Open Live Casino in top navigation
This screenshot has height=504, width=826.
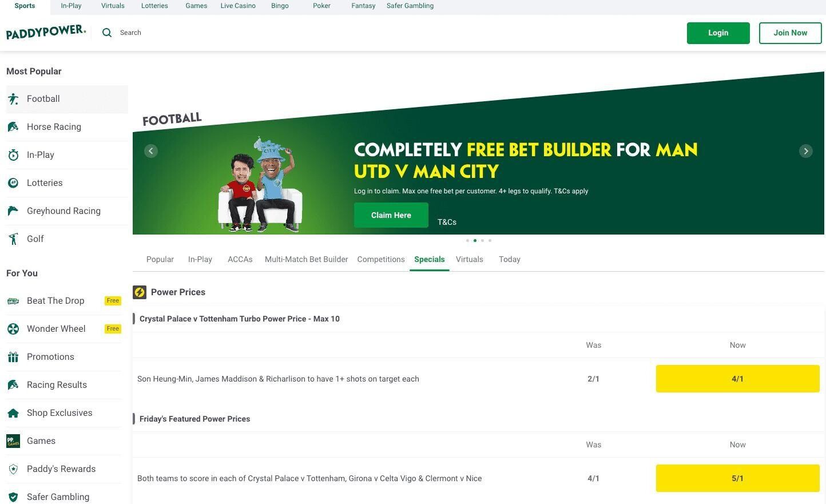click(238, 6)
